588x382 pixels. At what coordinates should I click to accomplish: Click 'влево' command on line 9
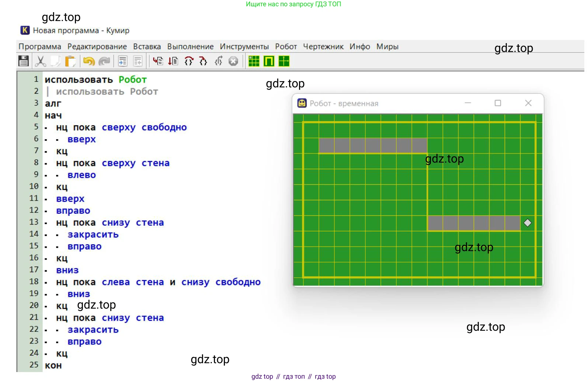81,175
